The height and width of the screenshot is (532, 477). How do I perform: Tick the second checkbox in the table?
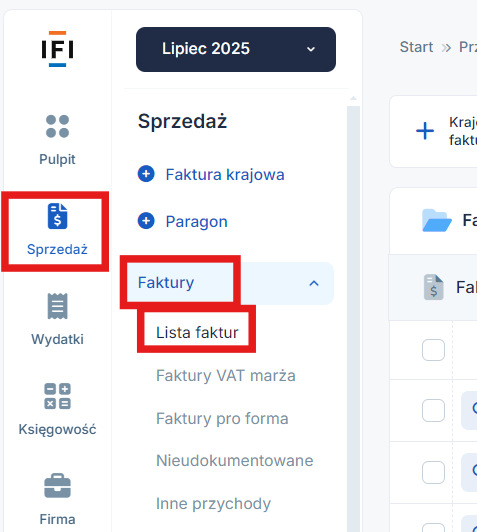click(x=433, y=411)
